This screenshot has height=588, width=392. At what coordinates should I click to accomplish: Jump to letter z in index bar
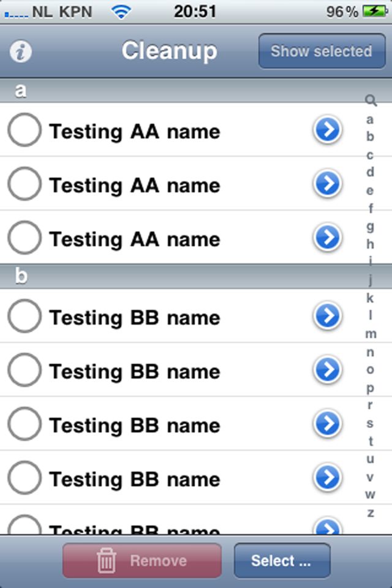(x=370, y=513)
